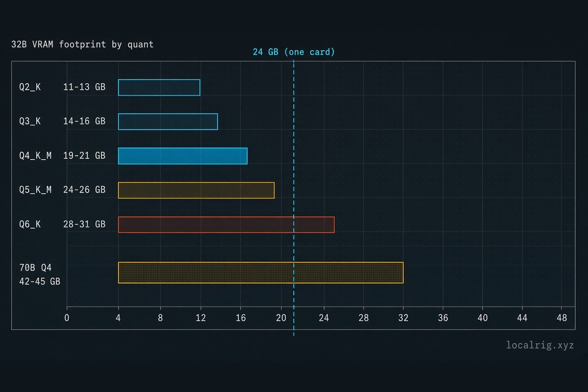Click the '42-45 GB' value
The image size is (588, 392).
point(40,282)
